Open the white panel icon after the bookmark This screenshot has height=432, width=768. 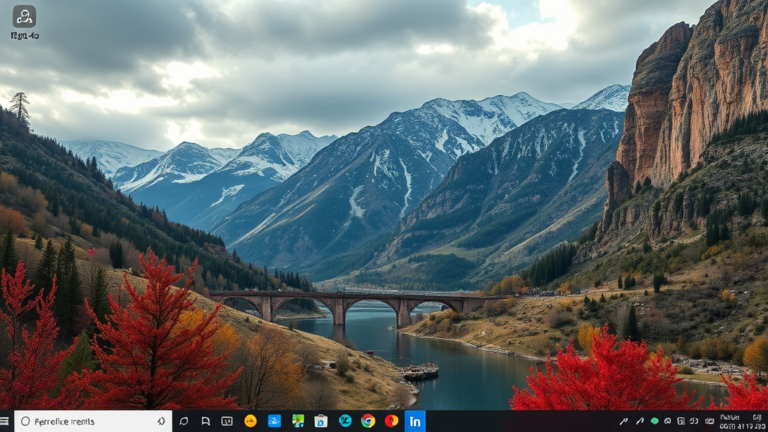point(227,421)
